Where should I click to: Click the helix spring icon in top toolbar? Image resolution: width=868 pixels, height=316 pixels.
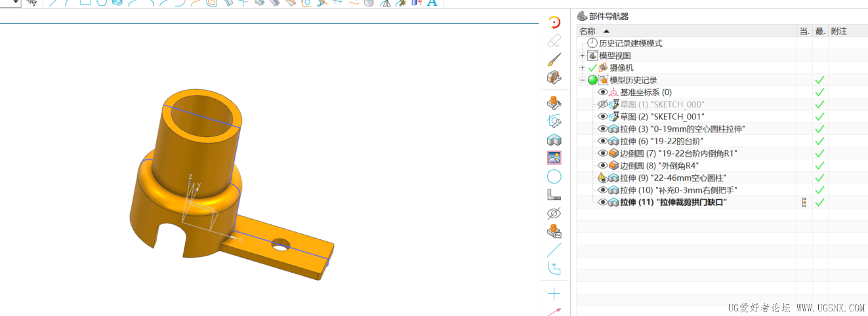(x=116, y=2)
